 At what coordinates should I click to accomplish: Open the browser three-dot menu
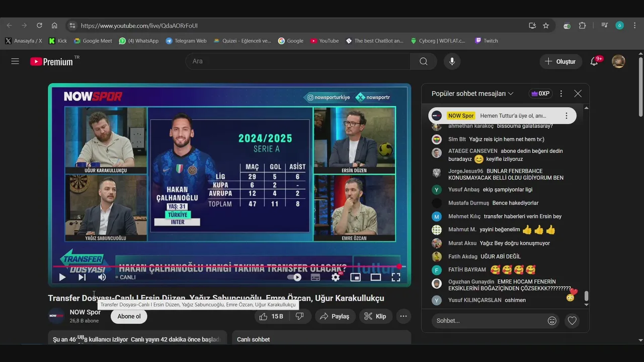(635, 26)
